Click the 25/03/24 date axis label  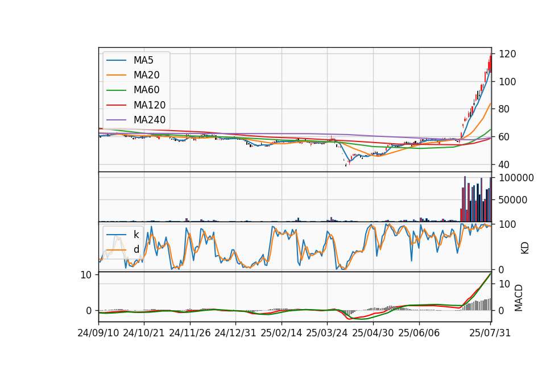pos(327,333)
